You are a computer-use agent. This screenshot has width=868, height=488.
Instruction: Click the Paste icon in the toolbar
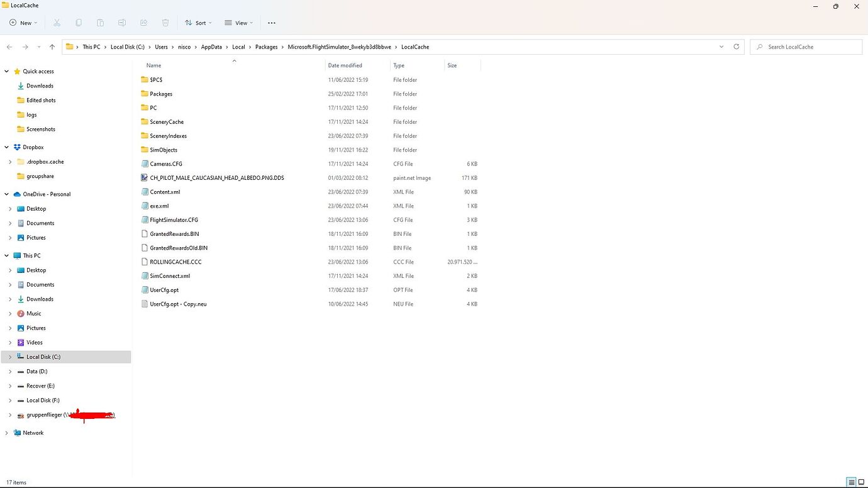[99, 23]
